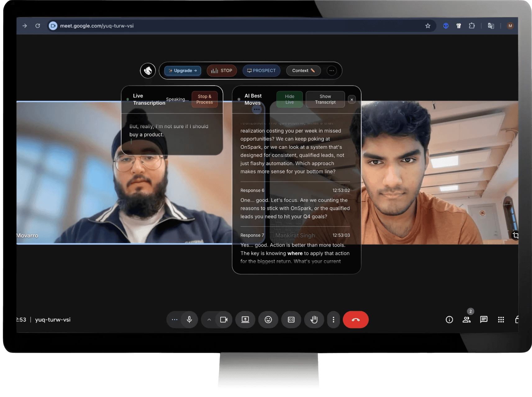Open the Activities grid icon
This screenshot has height=397, width=532.
(501, 319)
